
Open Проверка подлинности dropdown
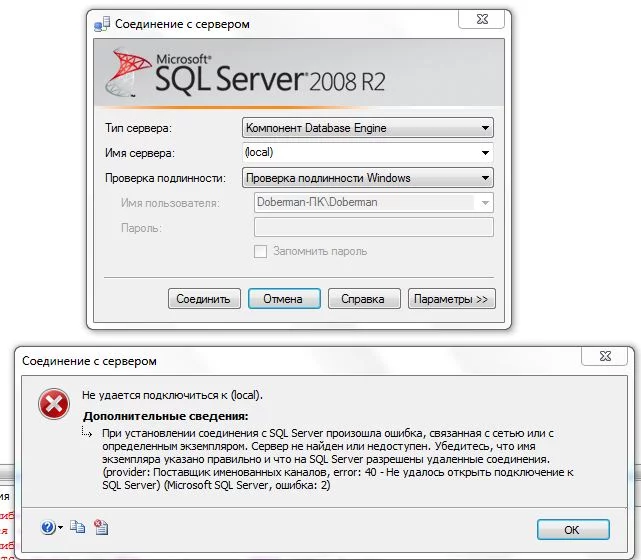pos(368,178)
